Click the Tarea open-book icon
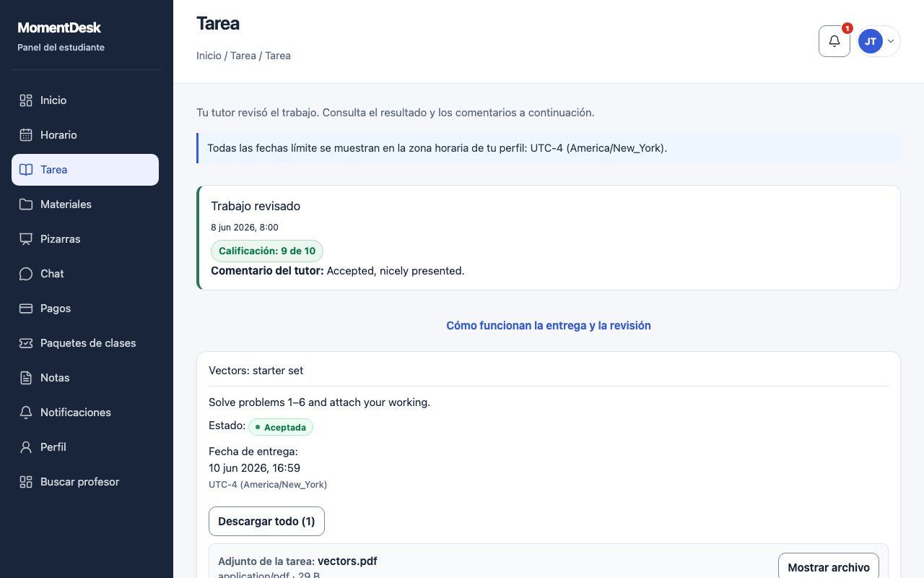The width and height of the screenshot is (924, 578). (26, 170)
